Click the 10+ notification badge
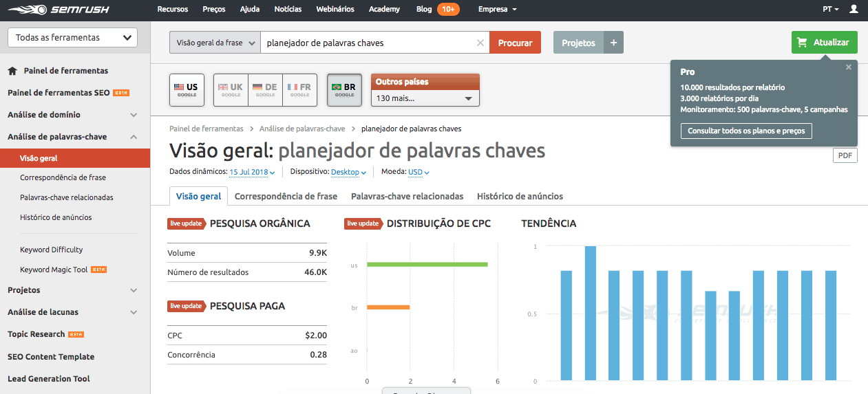This screenshot has width=868, height=394. coord(448,10)
